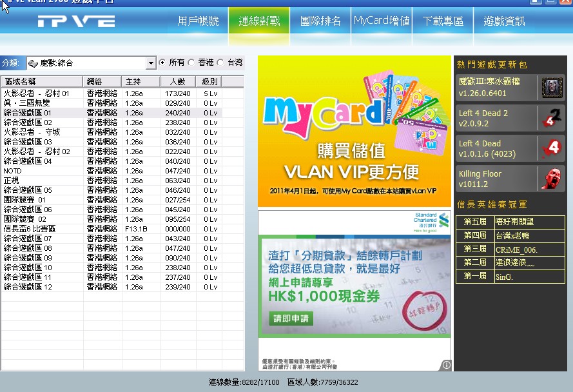Sort the list by 人數 column header
Viewport: 573px width, 392px height.
tap(177, 82)
